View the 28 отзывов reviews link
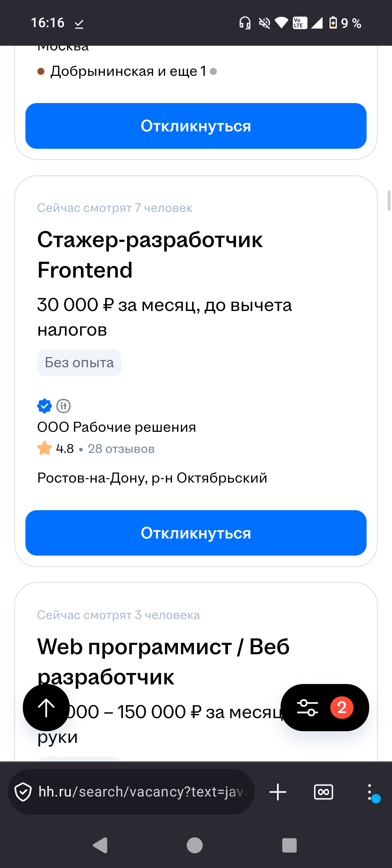Screen dimensions: 392x868 121,449
